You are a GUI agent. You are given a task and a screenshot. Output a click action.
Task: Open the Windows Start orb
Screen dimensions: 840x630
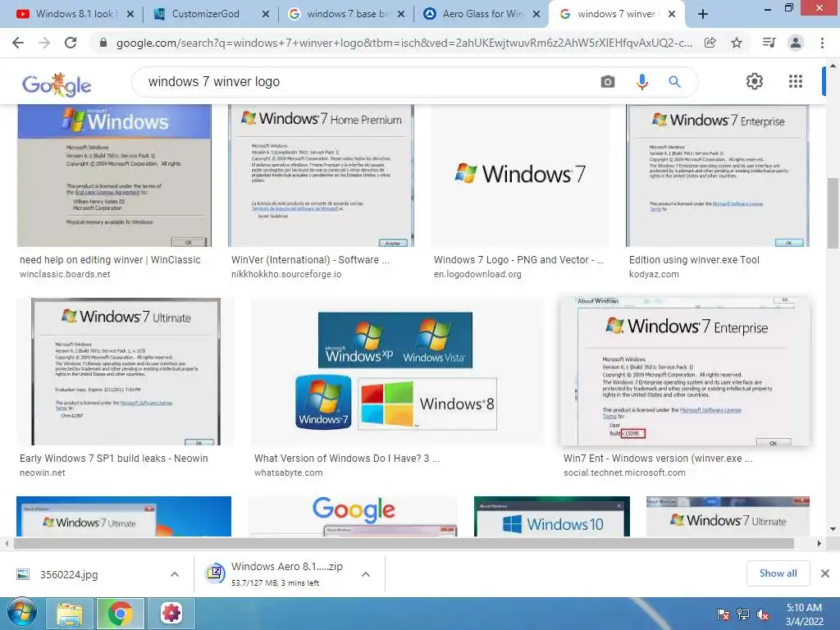click(22, 612)
